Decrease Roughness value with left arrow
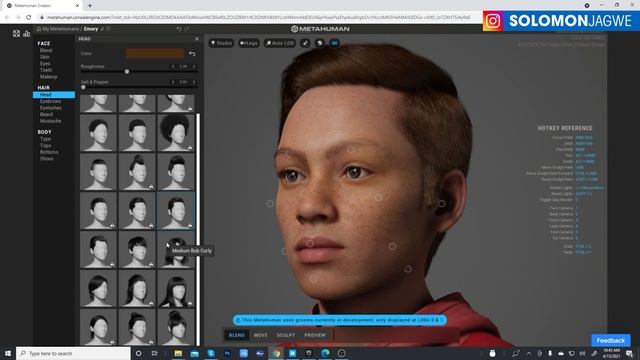 (173, 66)
